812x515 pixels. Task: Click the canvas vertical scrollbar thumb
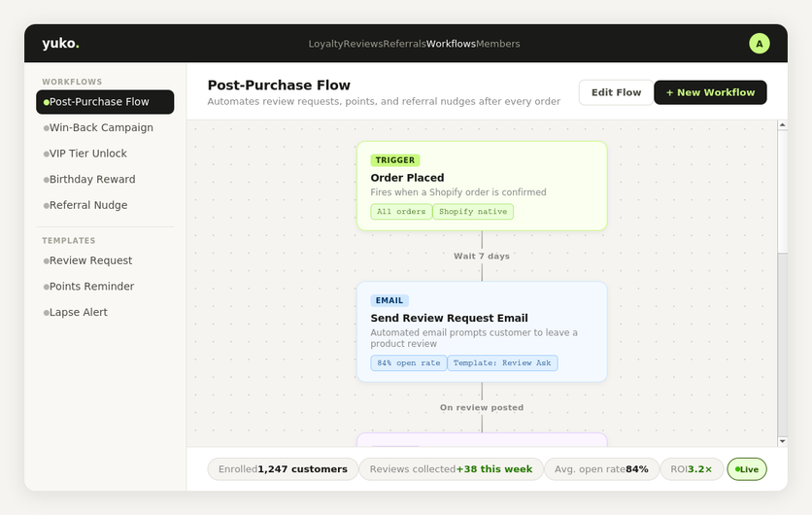click(783, 191)
